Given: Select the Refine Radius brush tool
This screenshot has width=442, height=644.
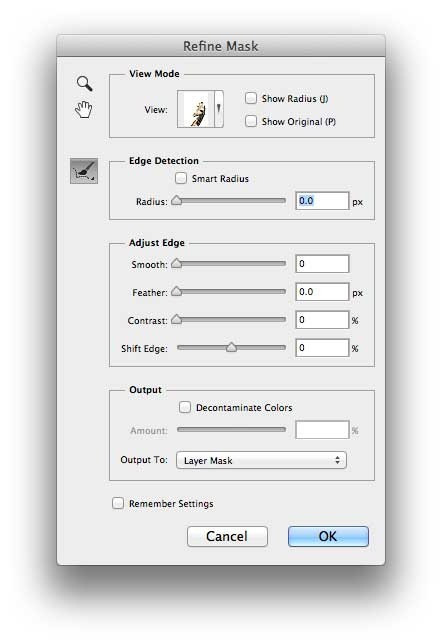Looking at the screenshot, I should (x=84, y=170).
